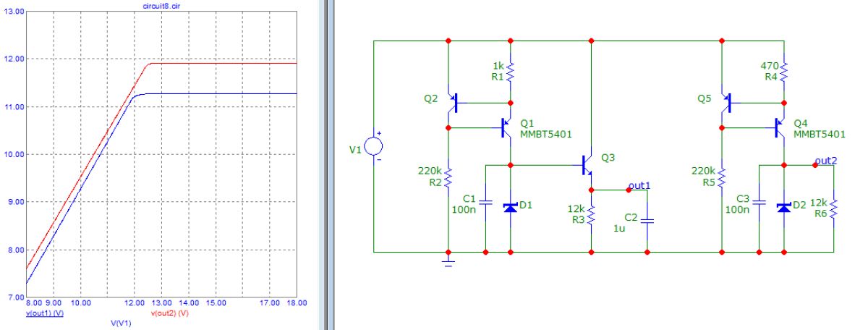Select capacitor C1 symbol
Screen dimensions: 868x330
485,204
